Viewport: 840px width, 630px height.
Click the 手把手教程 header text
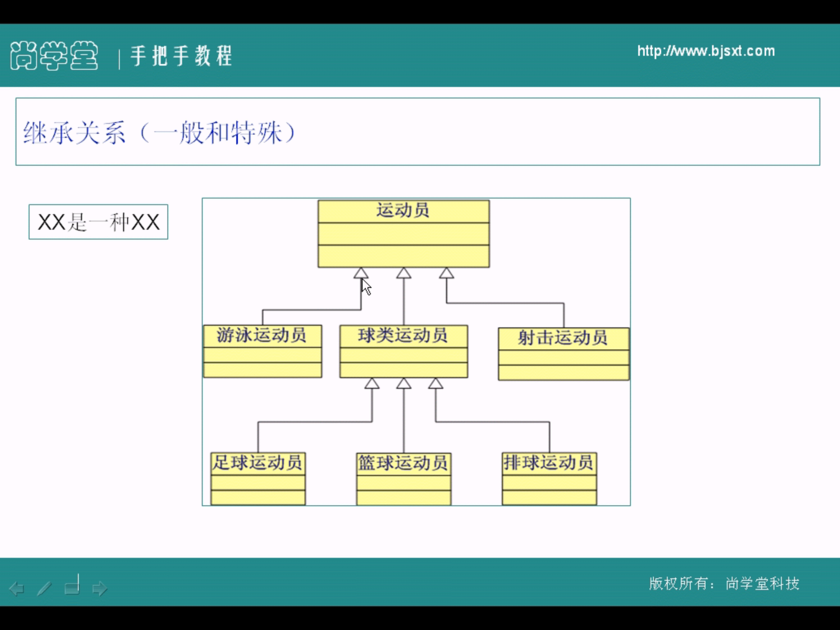point(181,56)
